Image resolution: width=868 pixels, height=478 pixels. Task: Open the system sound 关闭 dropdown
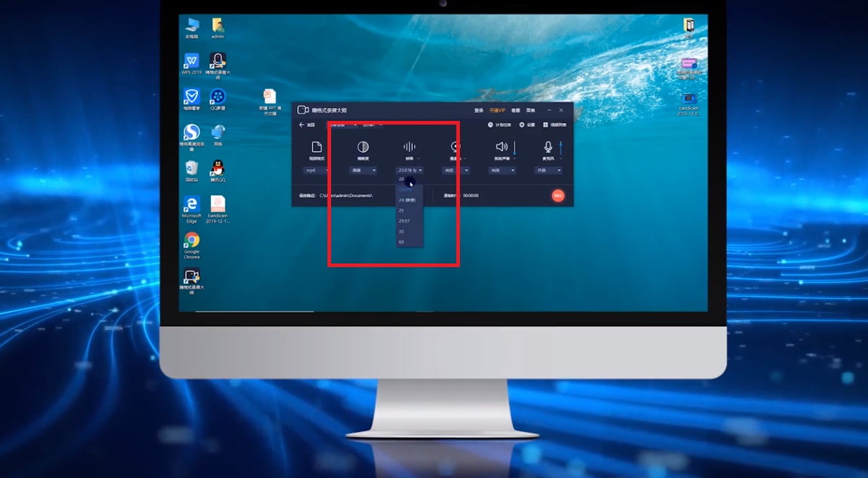click(502, 171)
